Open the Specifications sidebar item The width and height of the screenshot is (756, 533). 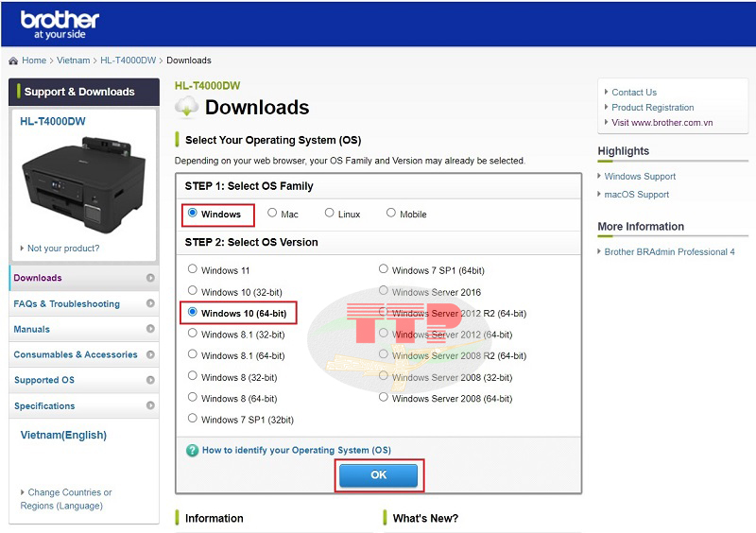[x=84, y=405]
